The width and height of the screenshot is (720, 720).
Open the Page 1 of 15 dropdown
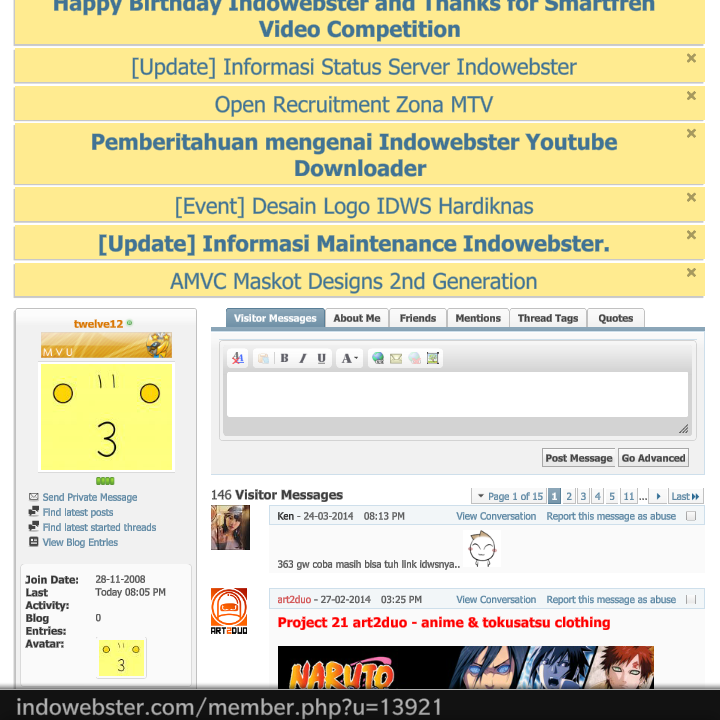point(510,496)
